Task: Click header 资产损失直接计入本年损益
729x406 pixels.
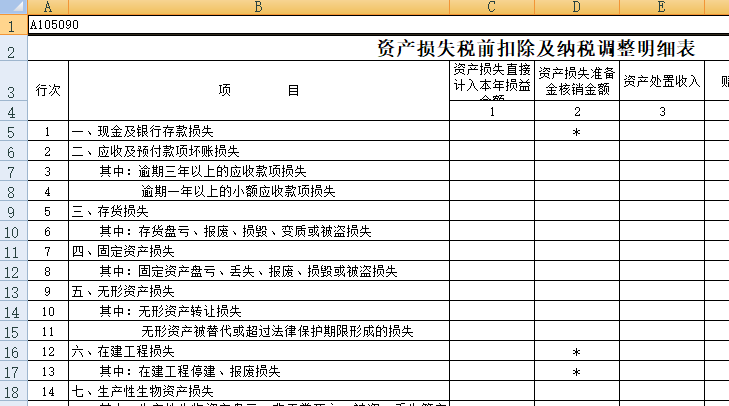Action: (x=492, y=81)
